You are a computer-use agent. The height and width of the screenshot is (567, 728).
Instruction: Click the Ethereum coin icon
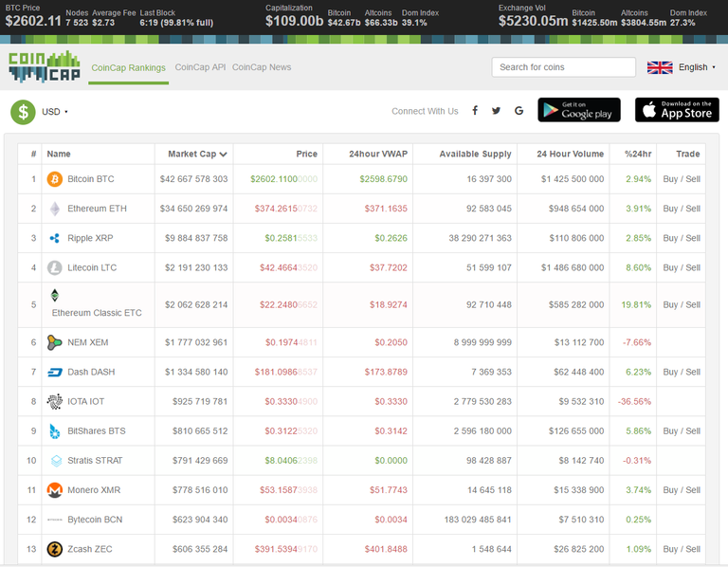[55, 209]
